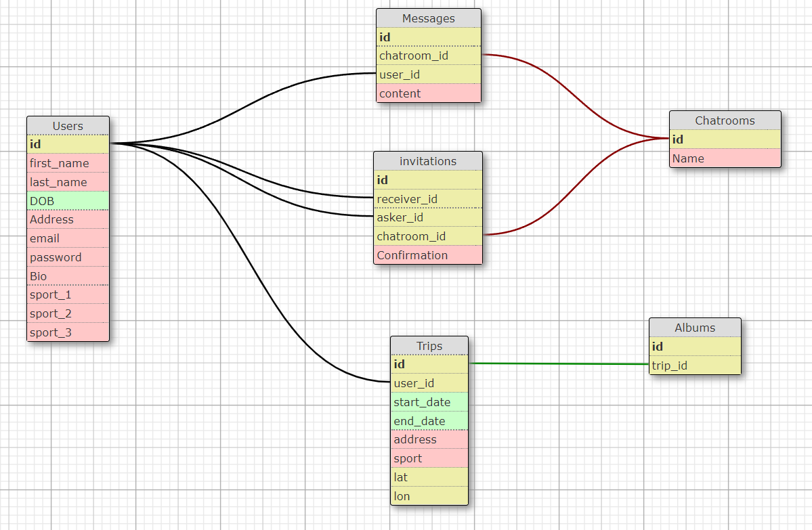The image size is (812, 530).
Task: Select the lat field in Trips
Action: [429, 477]
